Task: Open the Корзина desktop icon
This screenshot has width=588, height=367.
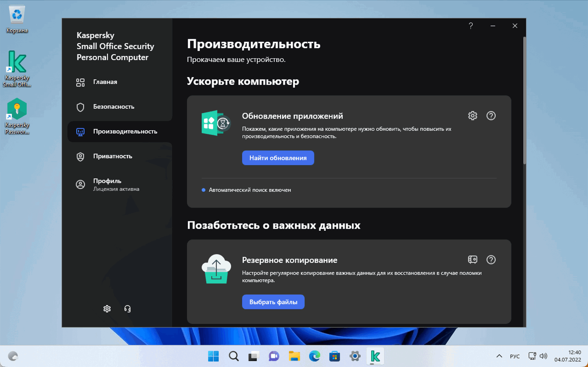Action: 17,19
